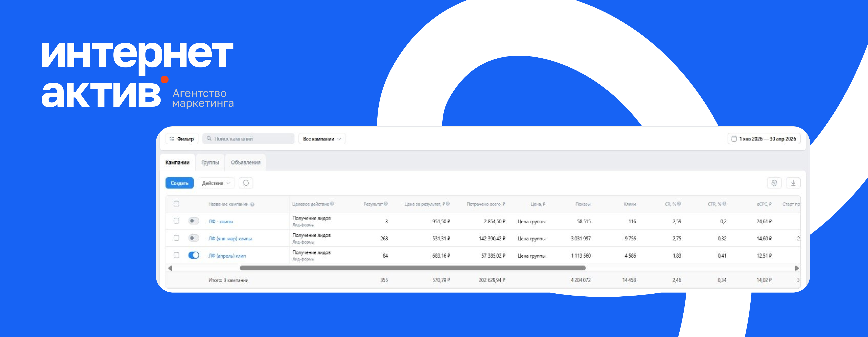Tick the select-all checkbox in table header
Image resolution: width=868 pixels, height=337 pixels.
[x=176, y=204]
